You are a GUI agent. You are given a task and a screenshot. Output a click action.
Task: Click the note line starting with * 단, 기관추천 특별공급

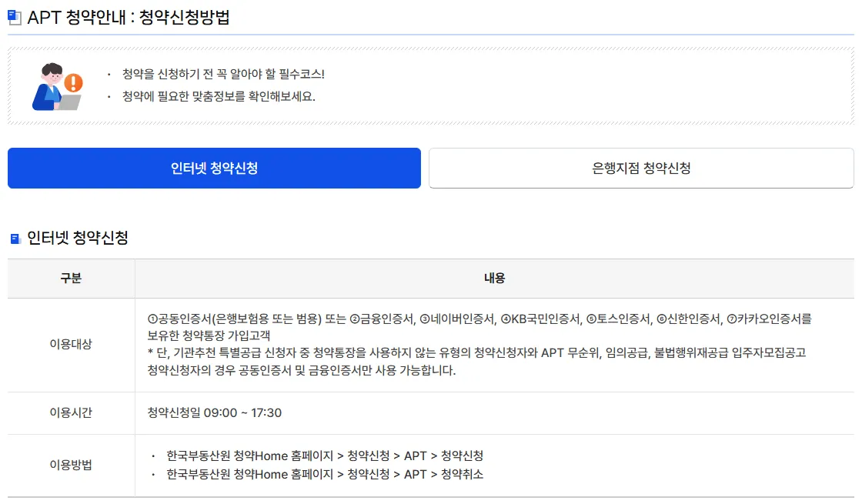[476, 352]
